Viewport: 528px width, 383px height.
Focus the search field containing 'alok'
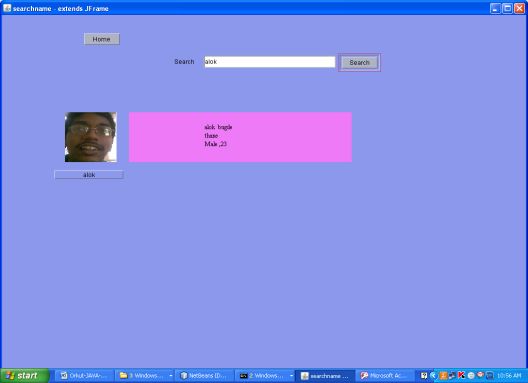point(270,62)
